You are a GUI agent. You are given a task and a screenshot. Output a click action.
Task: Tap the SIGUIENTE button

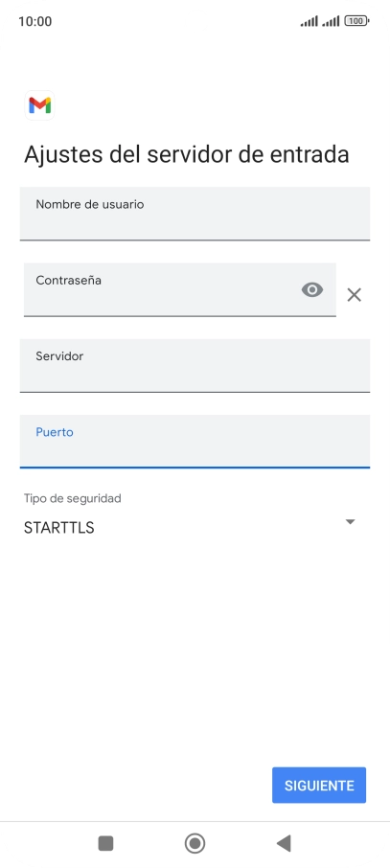(x=319, y=785)
